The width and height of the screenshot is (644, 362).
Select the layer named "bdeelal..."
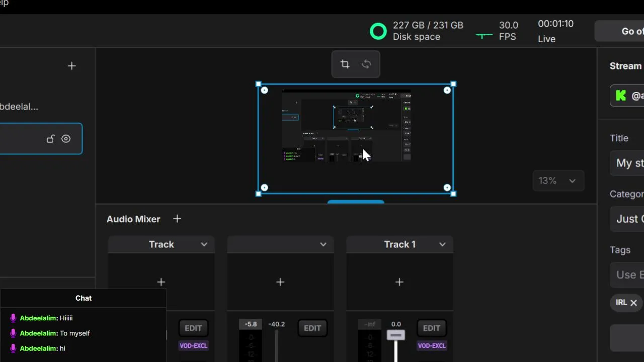coord(19,107)
